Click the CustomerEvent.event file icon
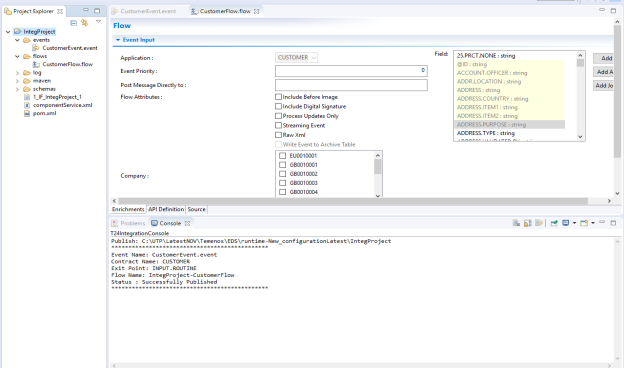The image size is (624, 368). click(x=36, y=48)
